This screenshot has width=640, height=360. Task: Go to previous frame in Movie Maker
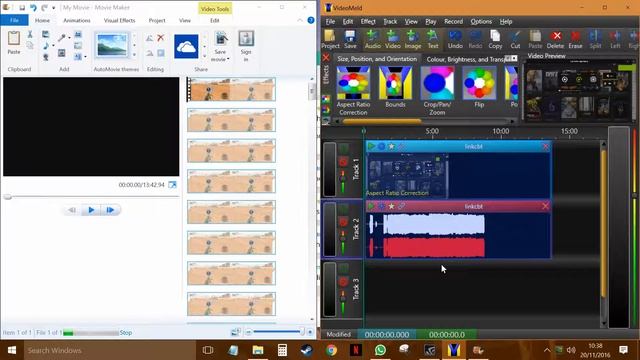click(72, 210)
